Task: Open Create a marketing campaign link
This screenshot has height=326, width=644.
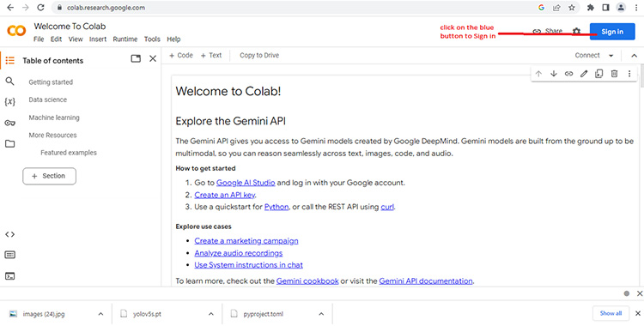Action: pos(246,241)
